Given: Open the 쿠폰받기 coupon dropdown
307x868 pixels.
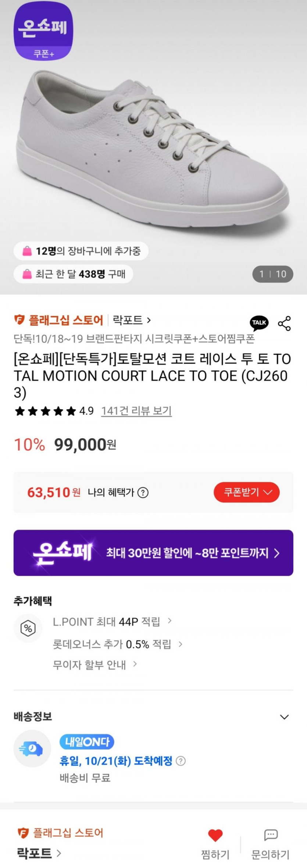Looking at the screenshot, I should pyautogui.click(x=246, y=492).
